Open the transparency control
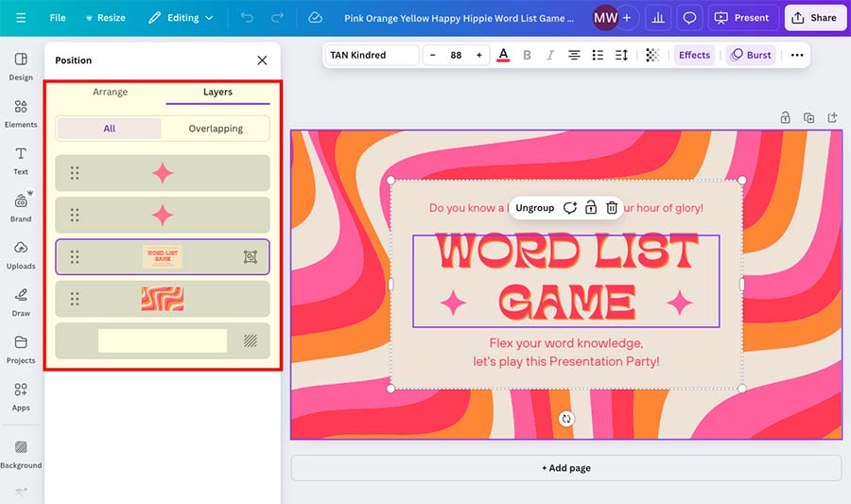The width and height of the screenshot is (851, 504). pyautogui.click(x=652, y=56)
